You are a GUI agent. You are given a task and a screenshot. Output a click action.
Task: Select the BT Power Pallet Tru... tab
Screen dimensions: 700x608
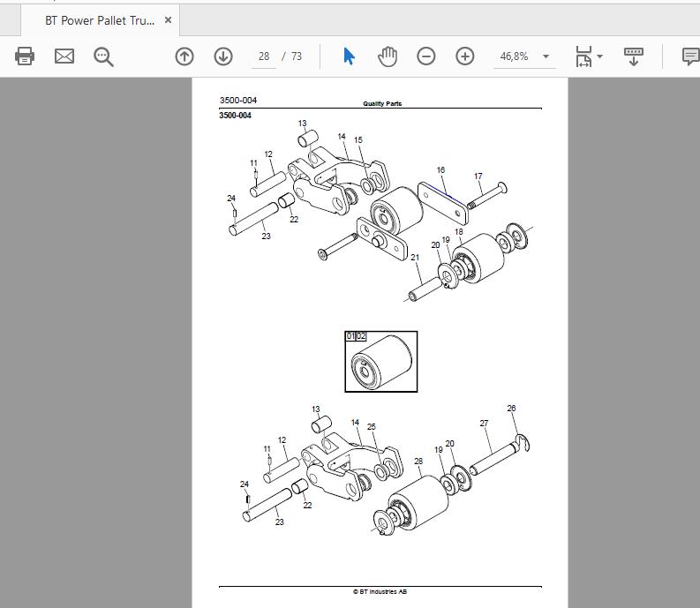click(100, 20)
